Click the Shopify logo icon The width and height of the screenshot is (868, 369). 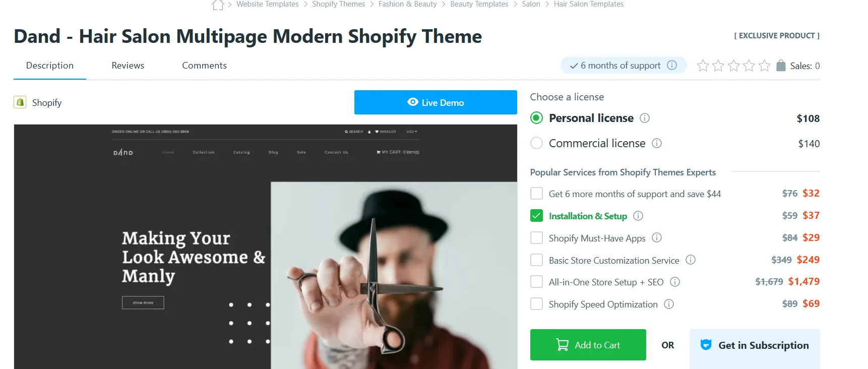click(x=20, y=102)
